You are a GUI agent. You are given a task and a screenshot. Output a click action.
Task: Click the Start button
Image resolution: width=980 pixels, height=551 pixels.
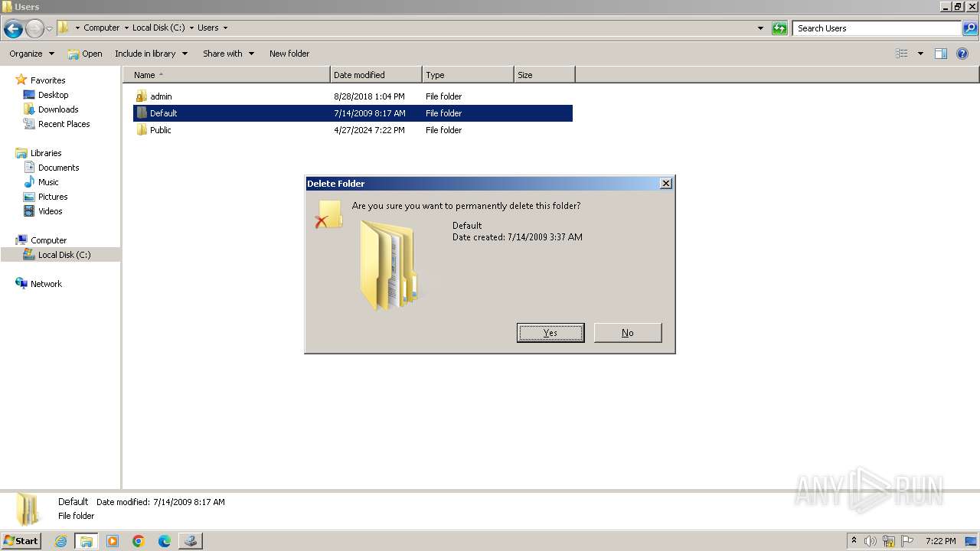coord(21,540)
